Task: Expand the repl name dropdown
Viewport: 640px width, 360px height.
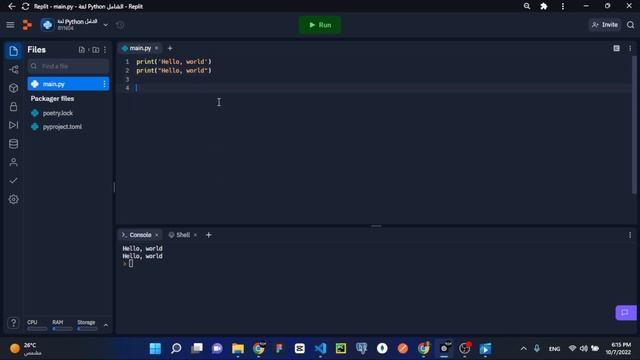Action: pos(106,25)
